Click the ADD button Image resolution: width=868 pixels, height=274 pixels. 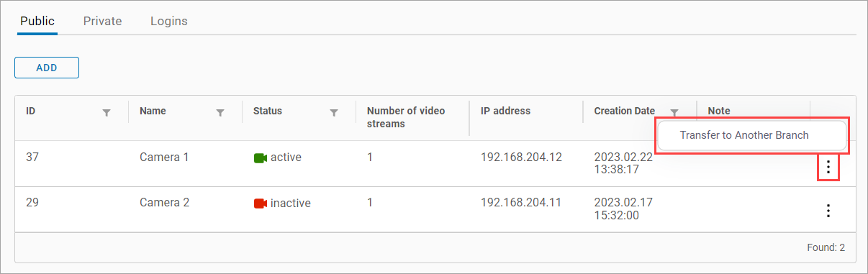tap(47, 68)
